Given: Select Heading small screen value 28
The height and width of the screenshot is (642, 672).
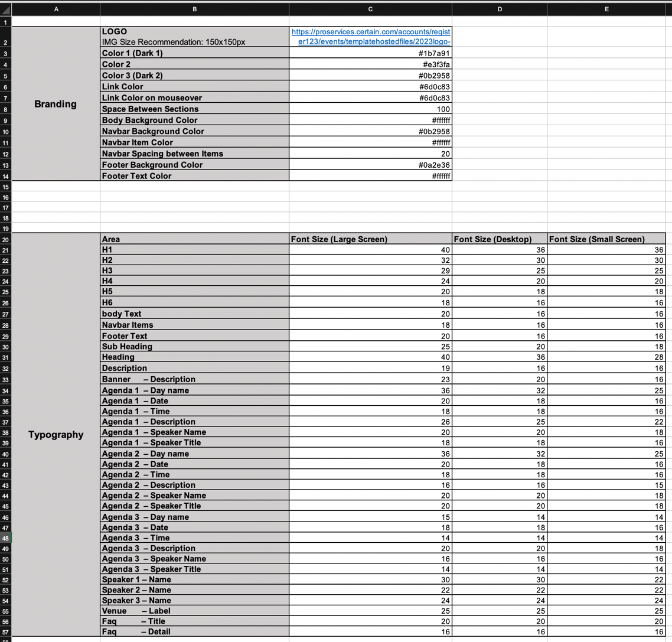Looking at the screenshot, I should click(606, 357).
